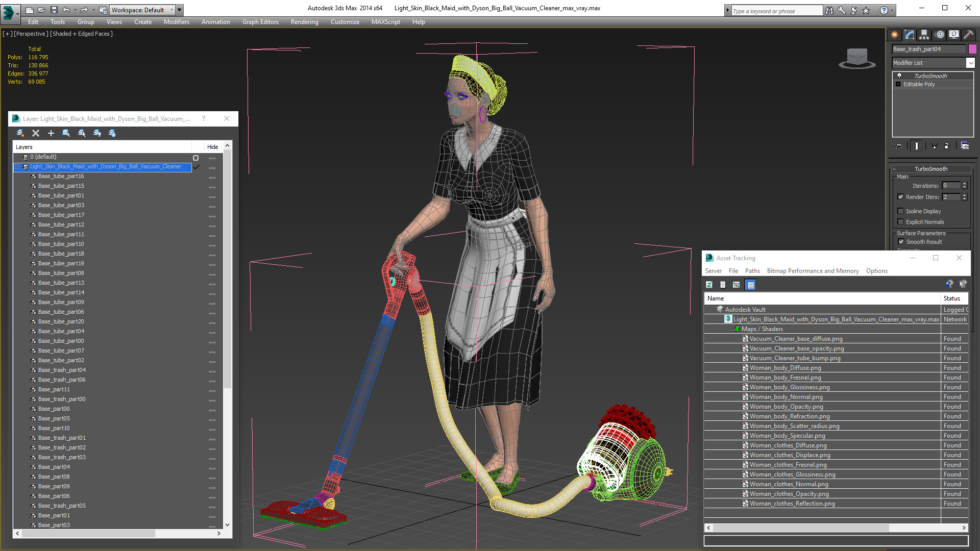Image resolution: width=980 pixels, height=551 pixels.
Task: Open Quick Access Toolbar customize arrow
Action: (x=179, y=10)
